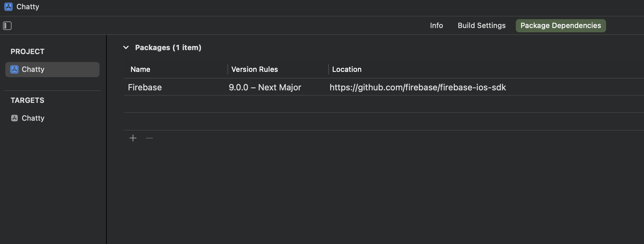Viewport: 644px width, 244px height.
Task: Click the Chatty project blueprint icon in sidebar
Action: coord(15,69)
